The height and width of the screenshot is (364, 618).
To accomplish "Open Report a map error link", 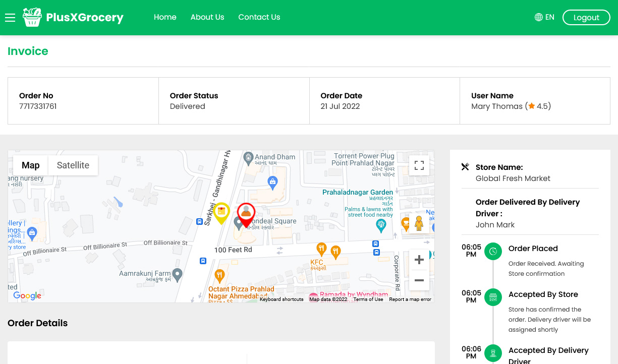I will (410, 299).
